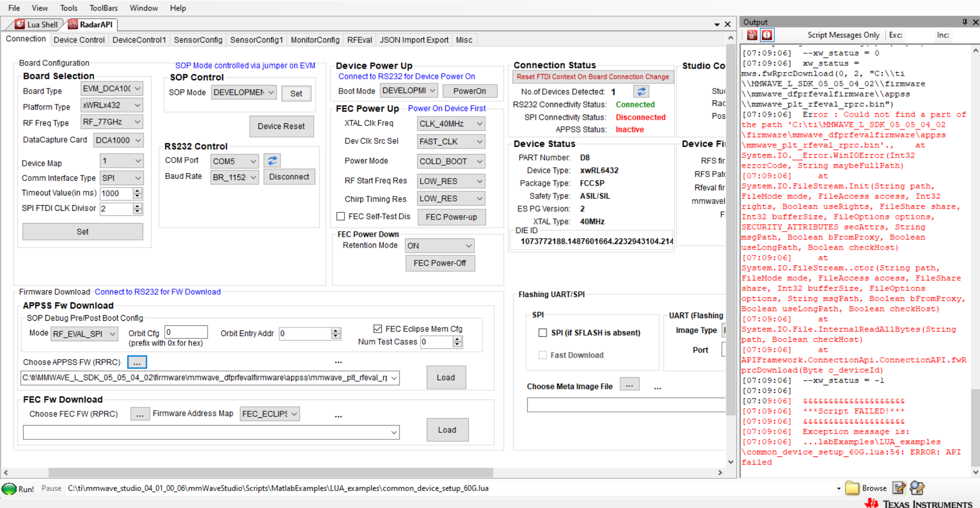Click the Choose Meta Image File path field
980x508 pixels.
626,405
